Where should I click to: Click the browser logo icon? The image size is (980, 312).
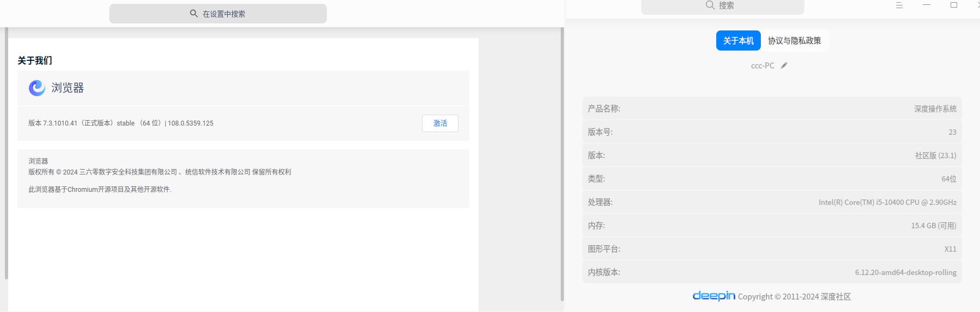[x=37, y=88]
